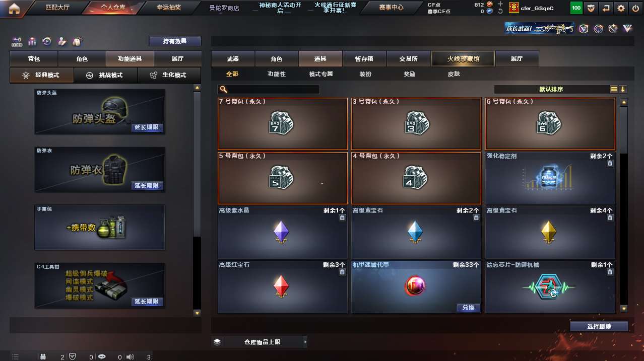Click the power exit icon
This screenshot has height=361, width=644.
635,8
